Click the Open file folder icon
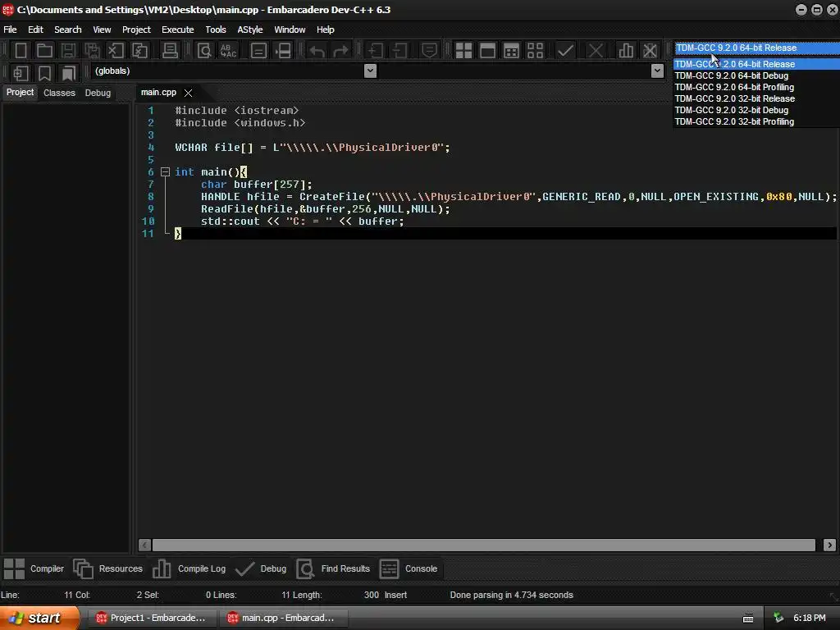Viewport: 840px width, 630px height. tap(44, 51)
